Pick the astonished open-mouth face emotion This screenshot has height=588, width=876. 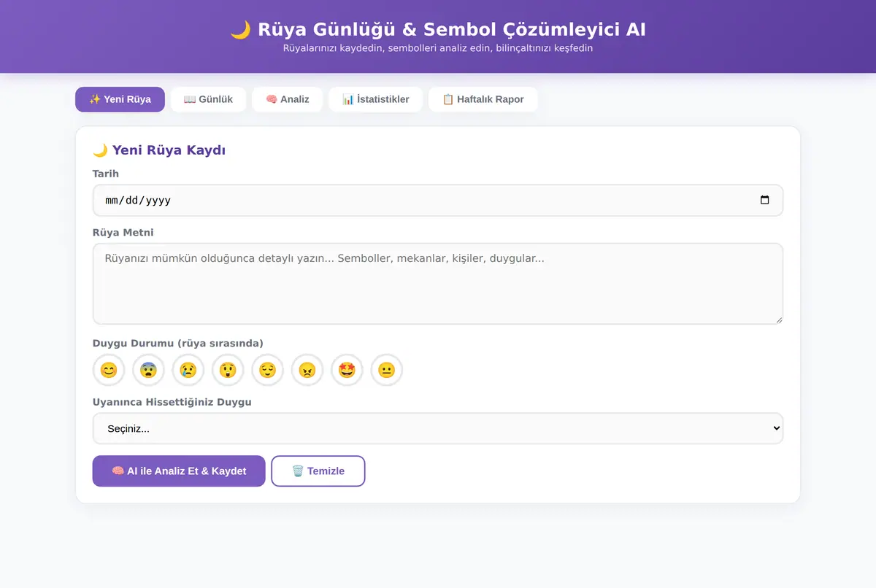pos(228,370)
